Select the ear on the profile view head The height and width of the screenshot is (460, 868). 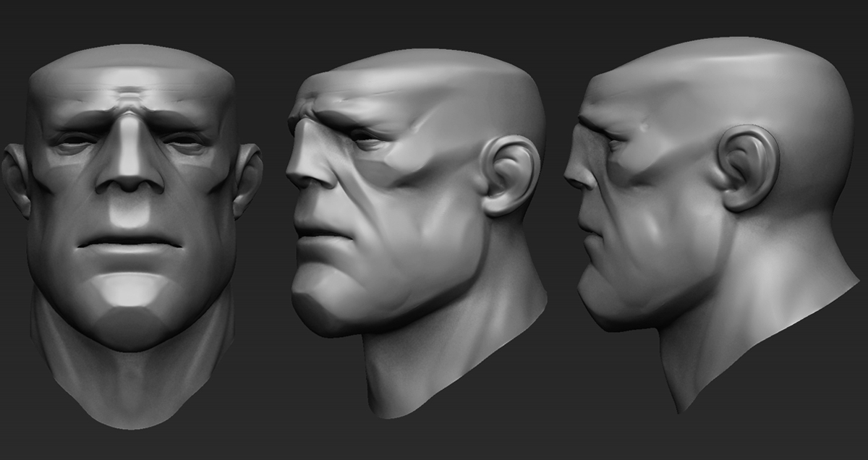749,168
